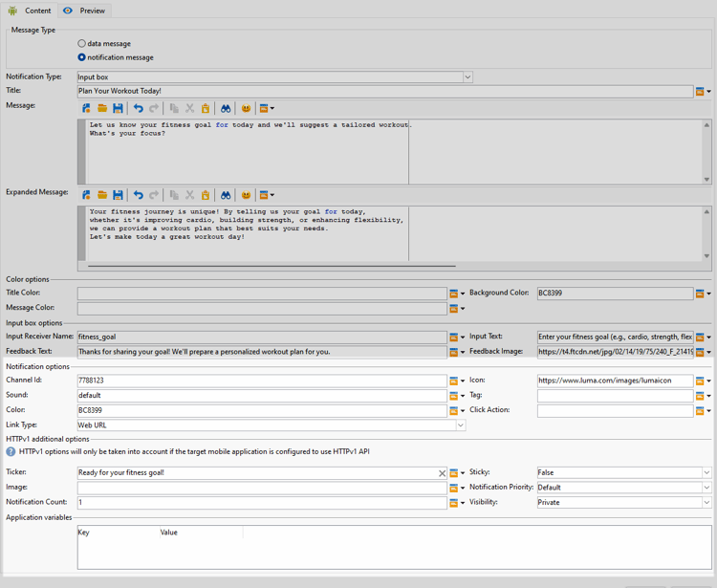Click the Message toolbar new-content icon
Viewport: 717px width, 588px height.
[x=86, y=108]
